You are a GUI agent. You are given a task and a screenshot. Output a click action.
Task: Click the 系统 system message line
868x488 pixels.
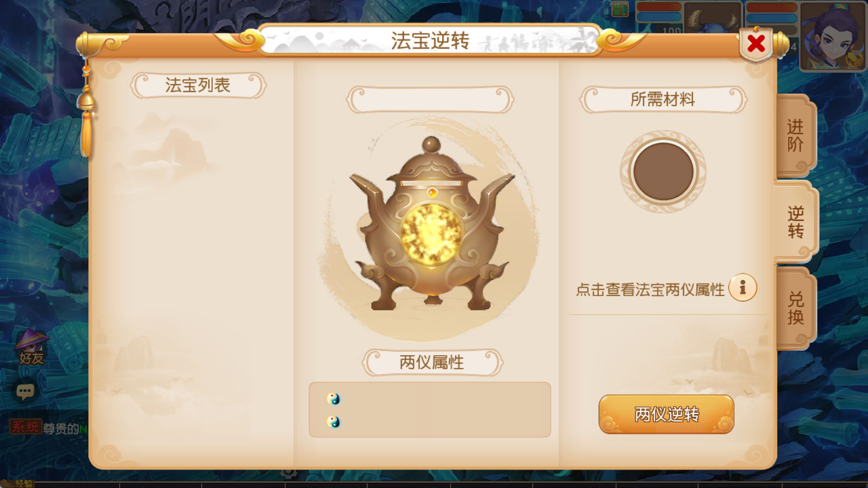(x=48, y=428)
